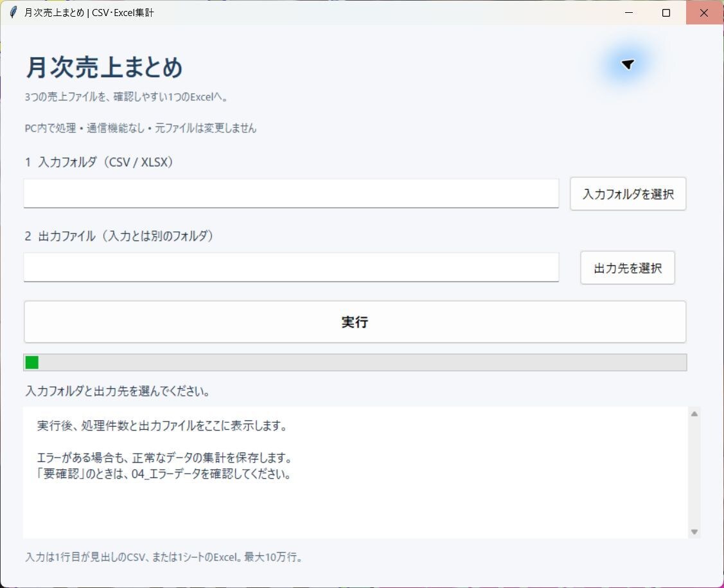Click the 出力先を選択 button
Image resolution: width=724 pixels, height=588 pixels.
coord(628,268)
